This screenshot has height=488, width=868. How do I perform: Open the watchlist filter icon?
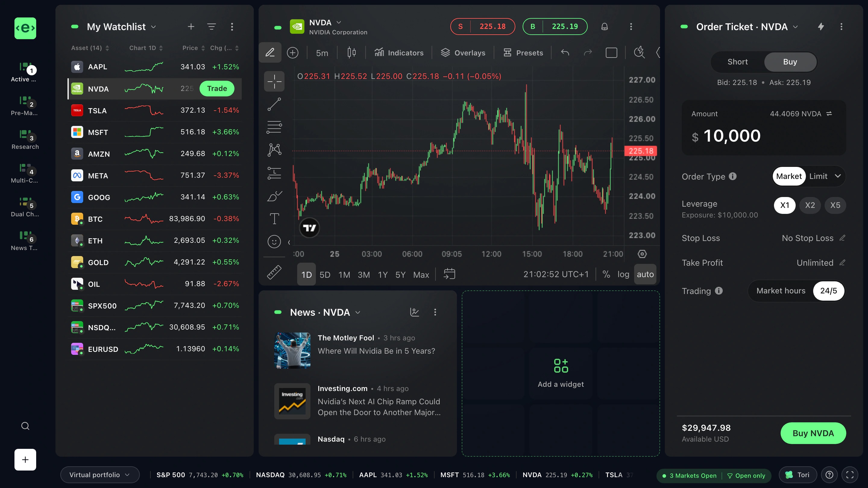click(211, 27)
